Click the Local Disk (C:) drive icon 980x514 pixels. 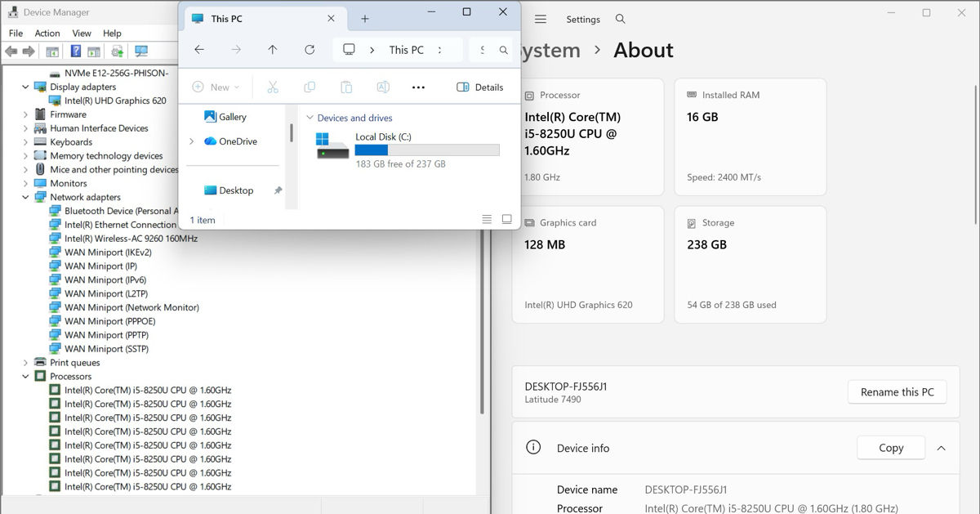(332, 145)
